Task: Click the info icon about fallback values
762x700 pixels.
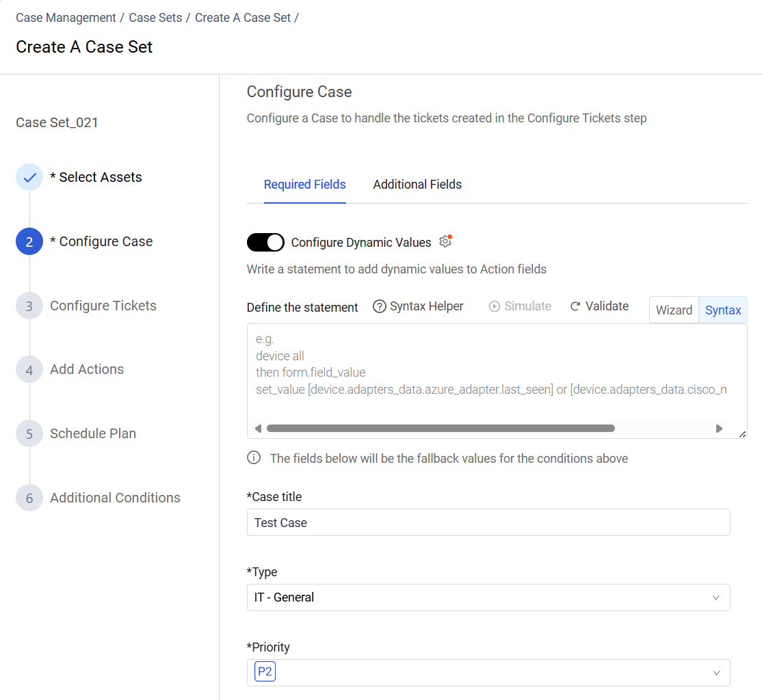Action: tap(254, 457)
